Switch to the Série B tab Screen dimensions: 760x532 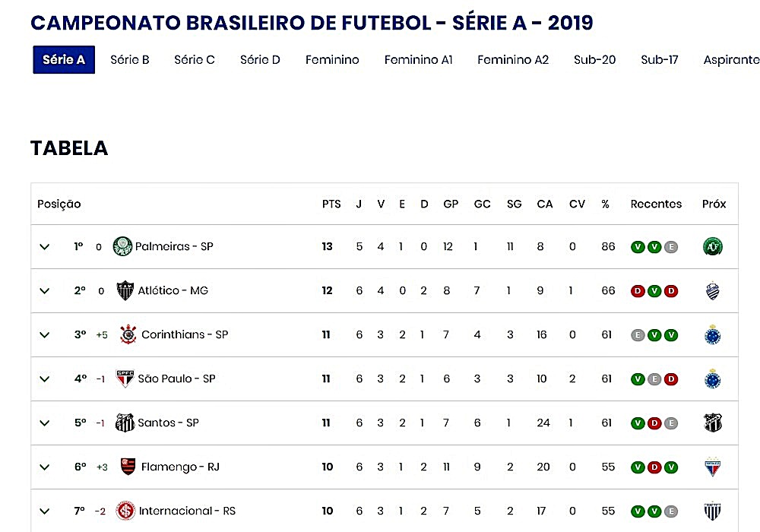coord(130,59)
